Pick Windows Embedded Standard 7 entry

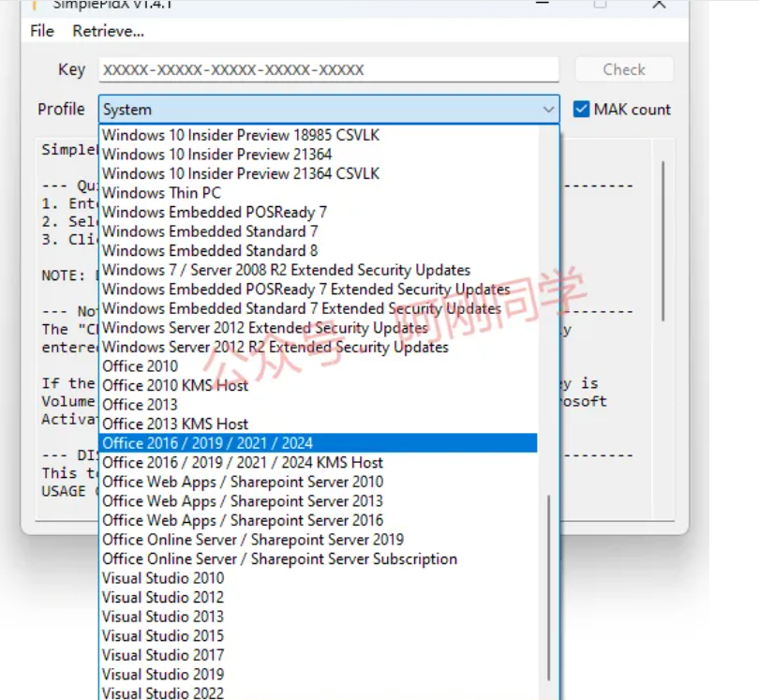click(x=319, y=231)
